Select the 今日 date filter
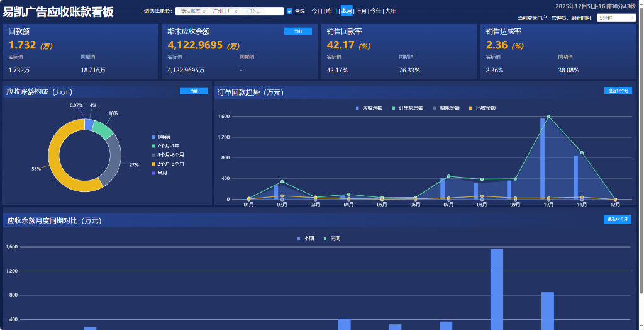 pos(317,11)
